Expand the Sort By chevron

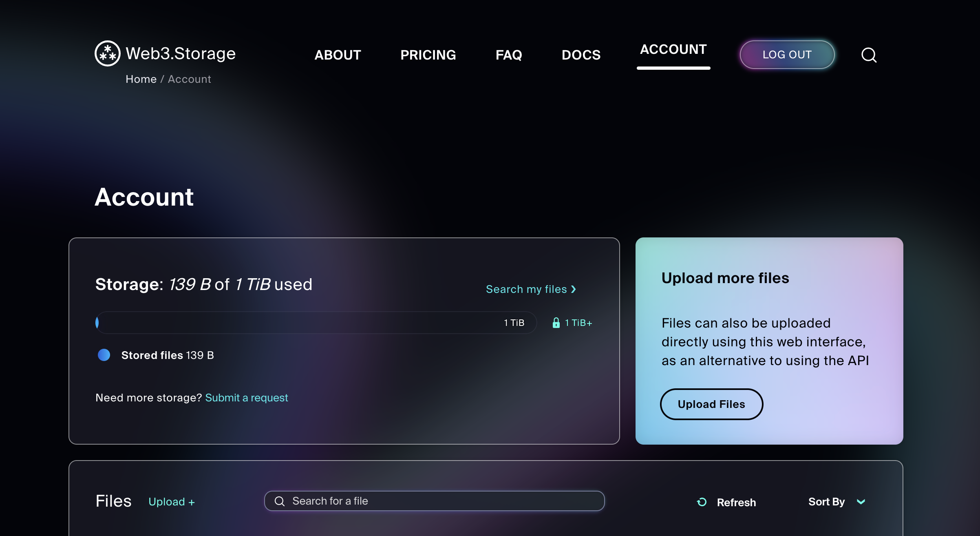861,502
